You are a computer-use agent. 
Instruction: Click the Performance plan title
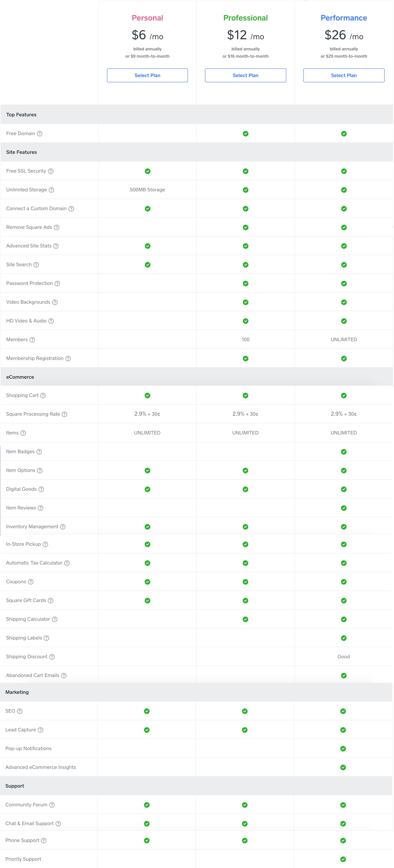tap(344, 18)
